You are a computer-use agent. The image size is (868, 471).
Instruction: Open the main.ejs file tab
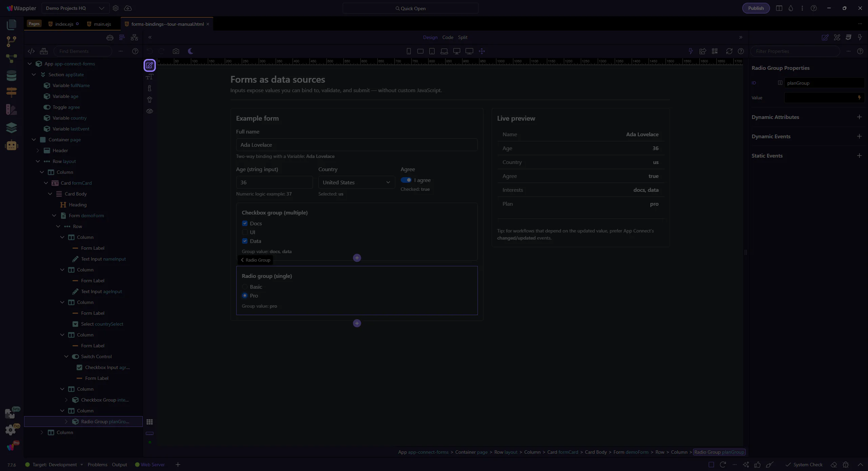pyautogui.click(x=102, y=24)
